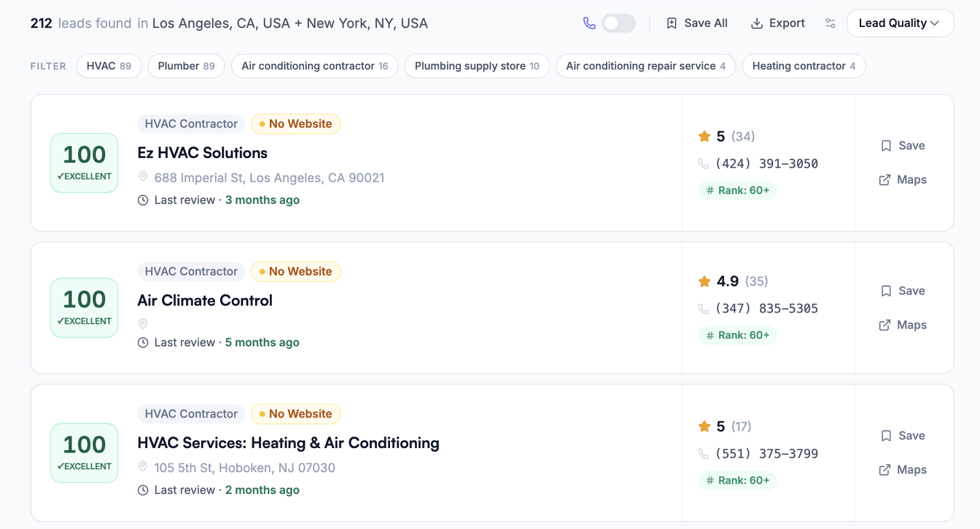Open Maps for Ez HVAC Solutions
This screenshot has height=529, width=980.
pyautogui.click(x=903, y=179)
